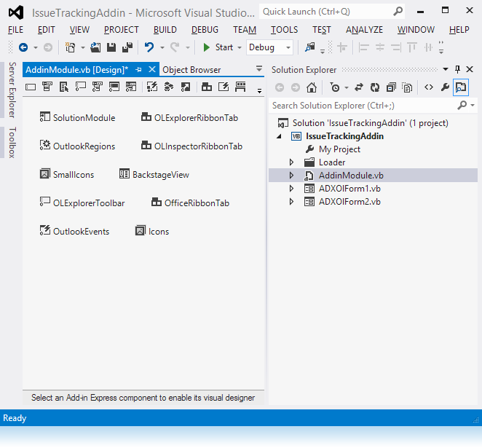Close the AddinModule.vb [Design] tab
Viewport: 482px width, 448px height.
152,69
